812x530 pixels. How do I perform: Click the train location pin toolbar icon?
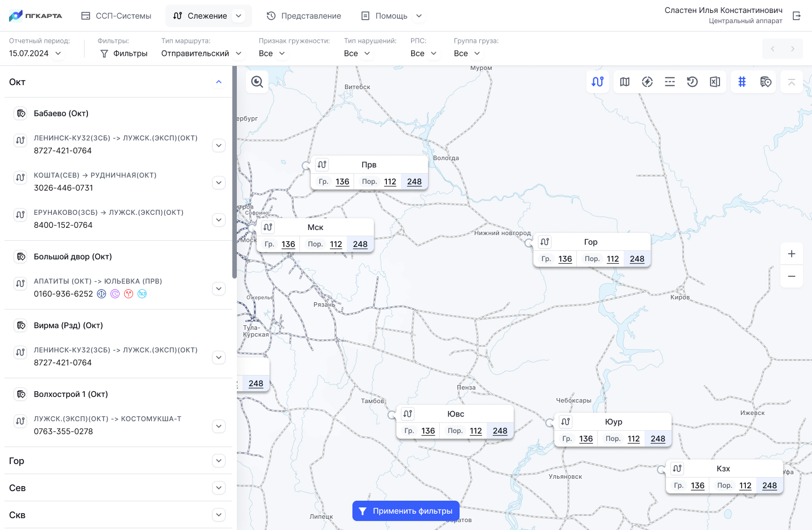pyautogui.click(x=765, y=82)
